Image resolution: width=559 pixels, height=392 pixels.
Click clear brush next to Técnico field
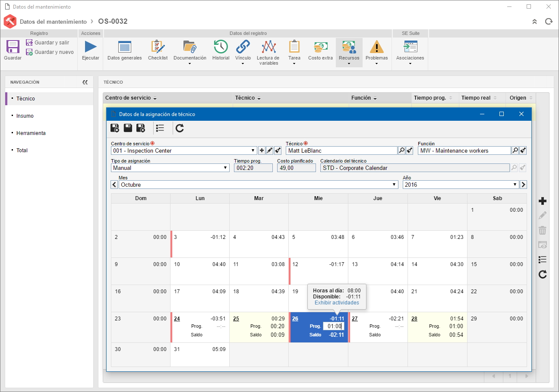(409, 151)
